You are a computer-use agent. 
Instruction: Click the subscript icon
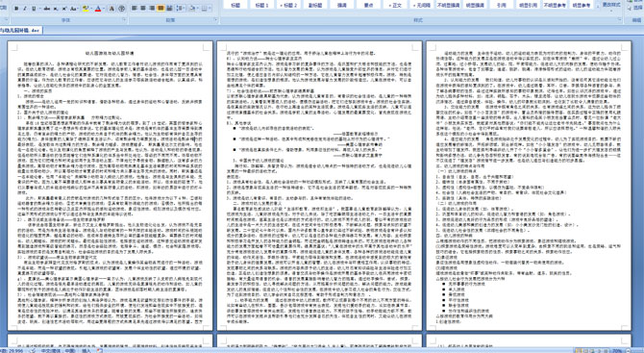click(x=56, y=9)
